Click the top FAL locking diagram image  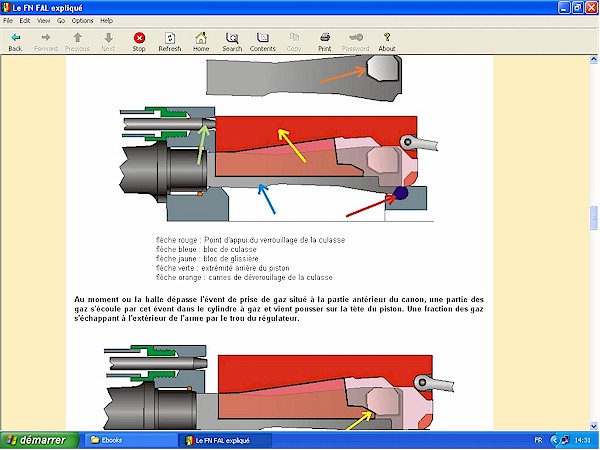click(279, 139)
